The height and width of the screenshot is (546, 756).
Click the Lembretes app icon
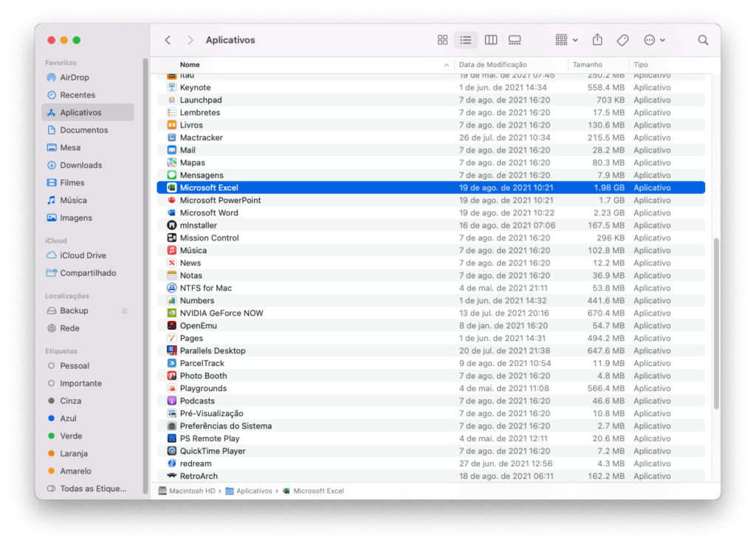click(171, 112)
